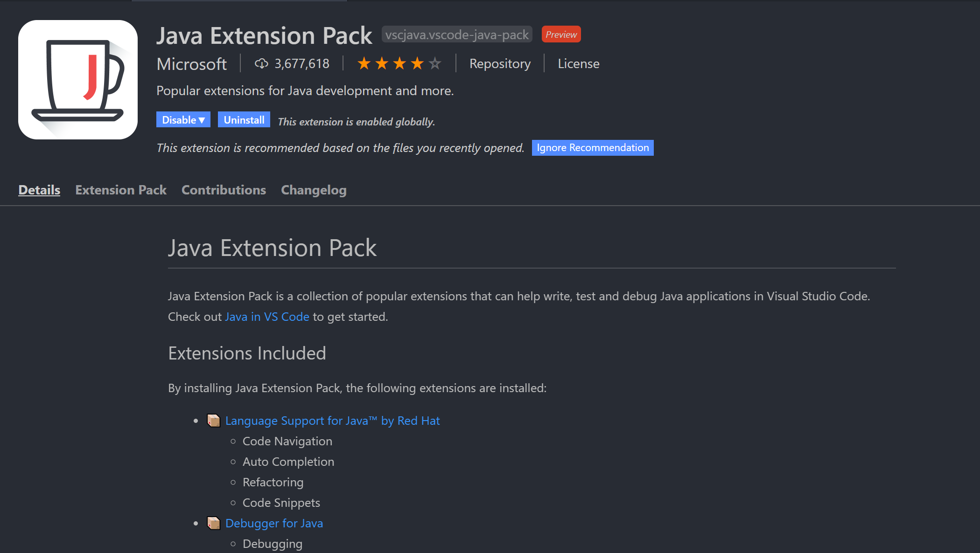Click the first orange rating star

364,63
